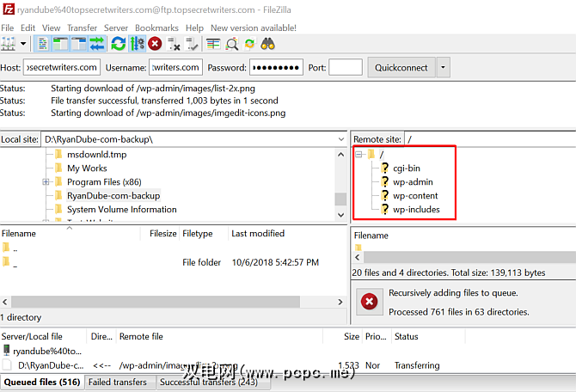The width and height of the screenshot is (576, 392).
Task: Sort local files by Filetype column
Action: click(x=203, y=234)
